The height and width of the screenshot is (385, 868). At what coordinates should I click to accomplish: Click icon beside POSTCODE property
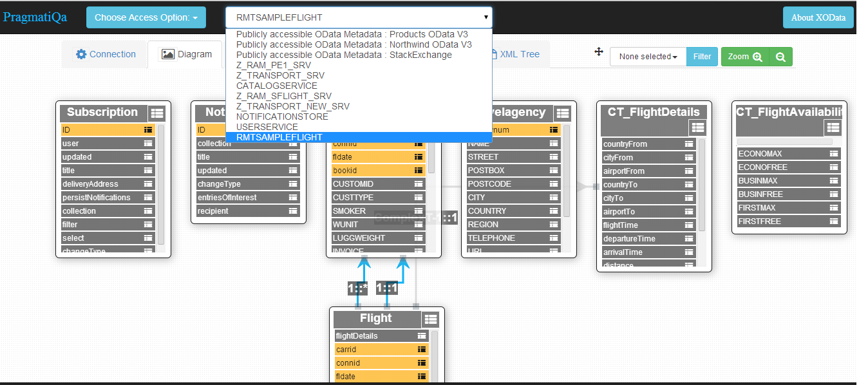pyautogui.click(x=554, y=184)
